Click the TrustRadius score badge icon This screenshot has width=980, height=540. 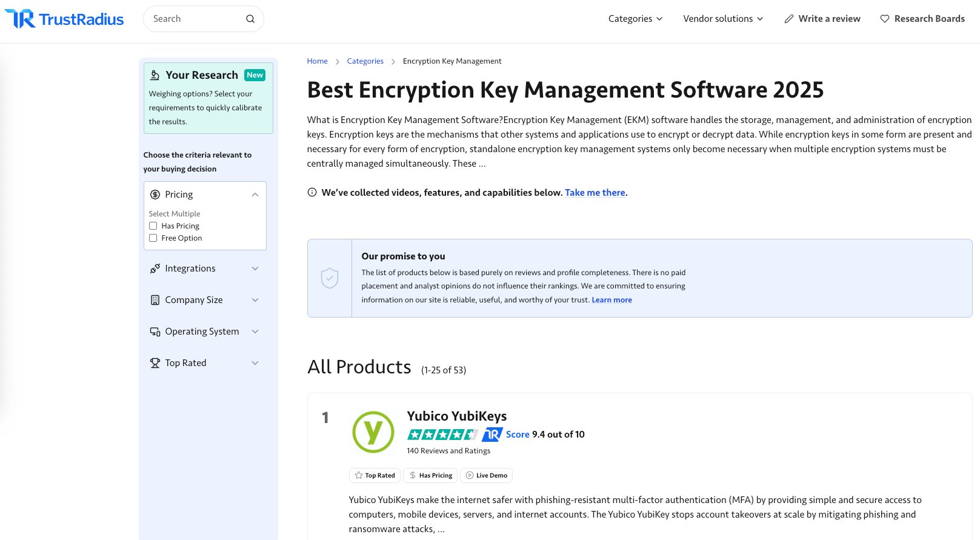pyautogui.click(x=492, y=435)
